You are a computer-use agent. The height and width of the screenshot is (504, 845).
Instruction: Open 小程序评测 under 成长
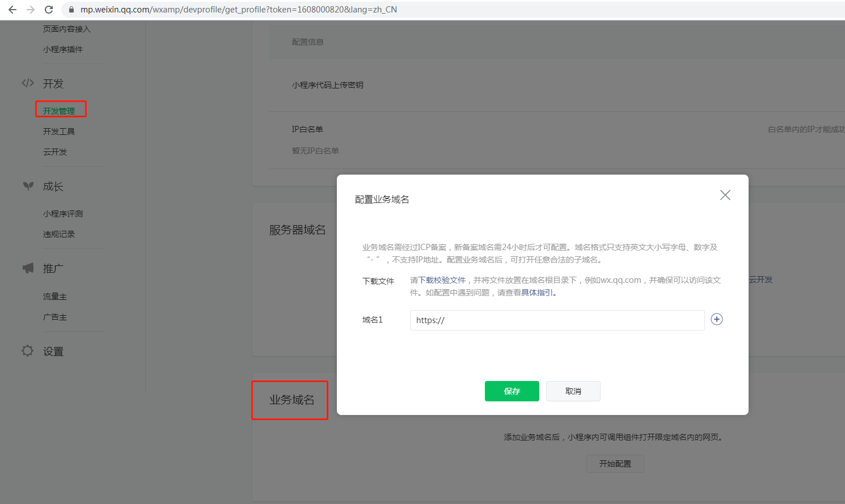pos(63,214)
